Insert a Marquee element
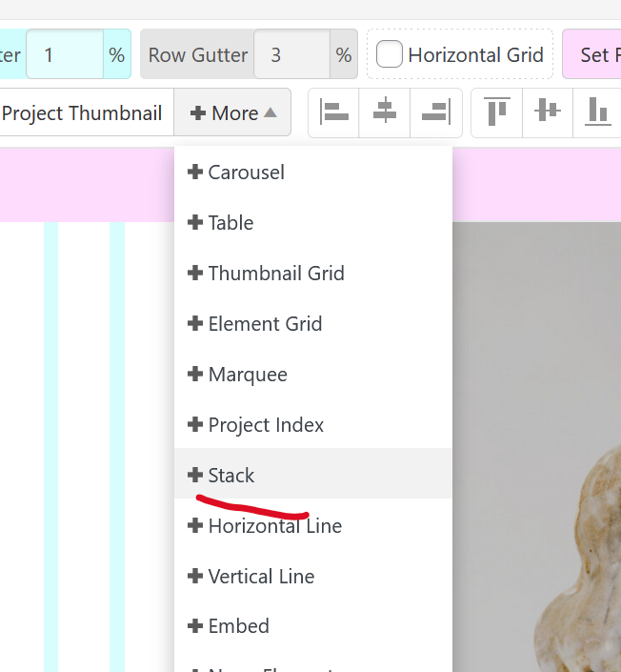621x672 pixels. point(247,375)
